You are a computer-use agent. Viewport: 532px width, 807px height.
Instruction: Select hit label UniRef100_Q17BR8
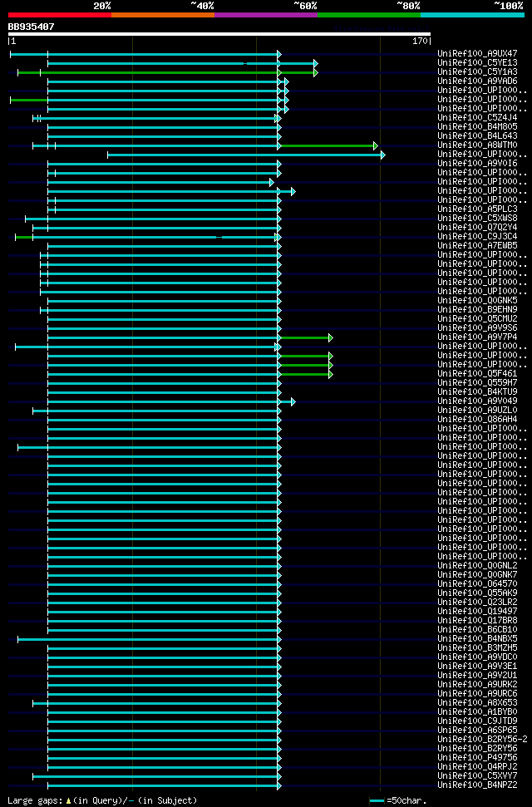click(x=477, y=620)
